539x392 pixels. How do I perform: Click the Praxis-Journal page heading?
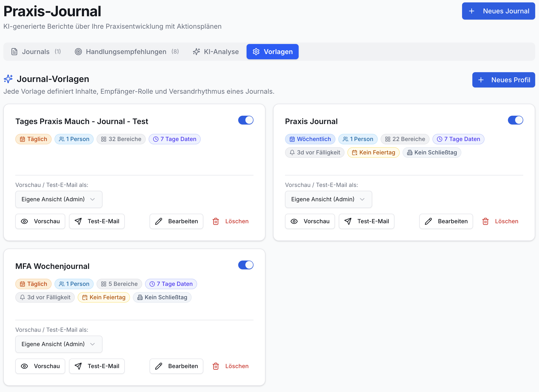(x=52, y=11)
